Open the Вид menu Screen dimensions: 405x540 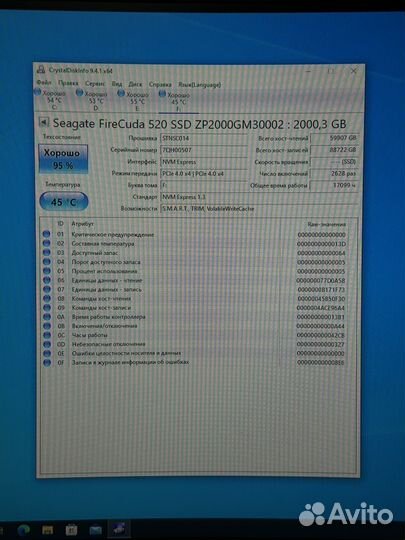(x=117, y=84)
